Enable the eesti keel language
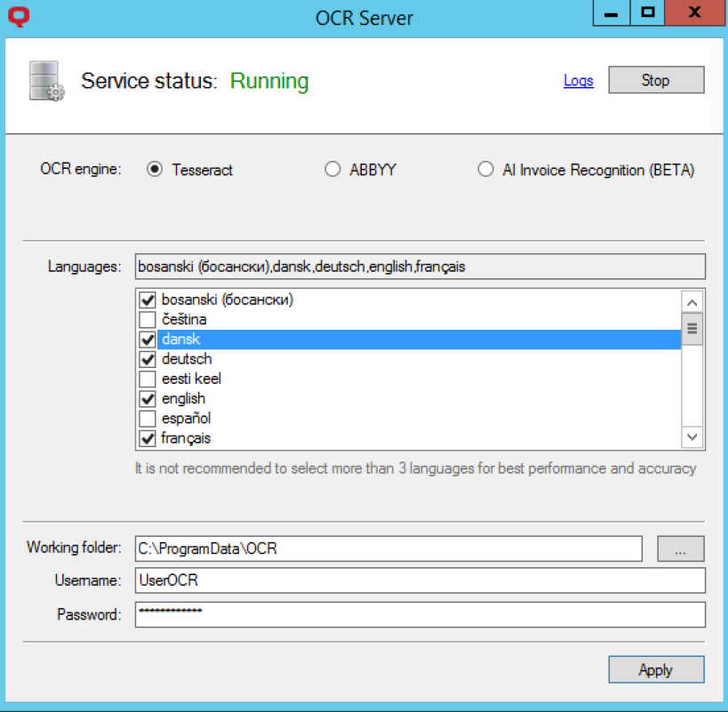 pos(148,379)
